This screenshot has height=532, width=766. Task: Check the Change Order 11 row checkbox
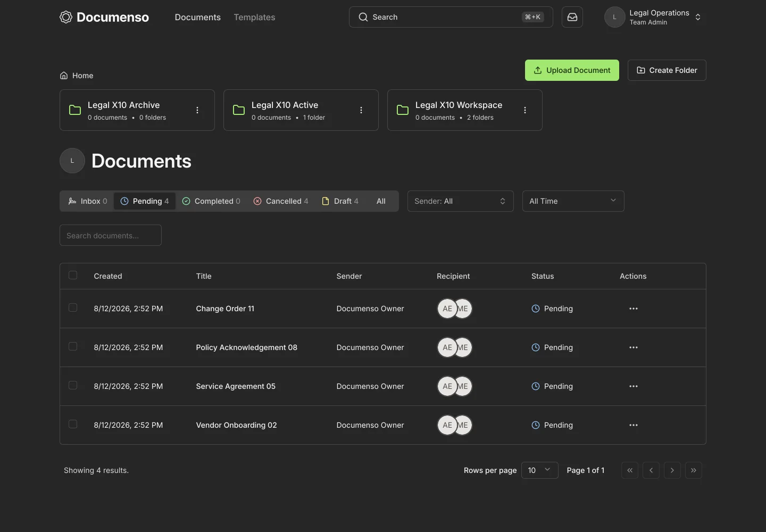(x=73, y=307)
